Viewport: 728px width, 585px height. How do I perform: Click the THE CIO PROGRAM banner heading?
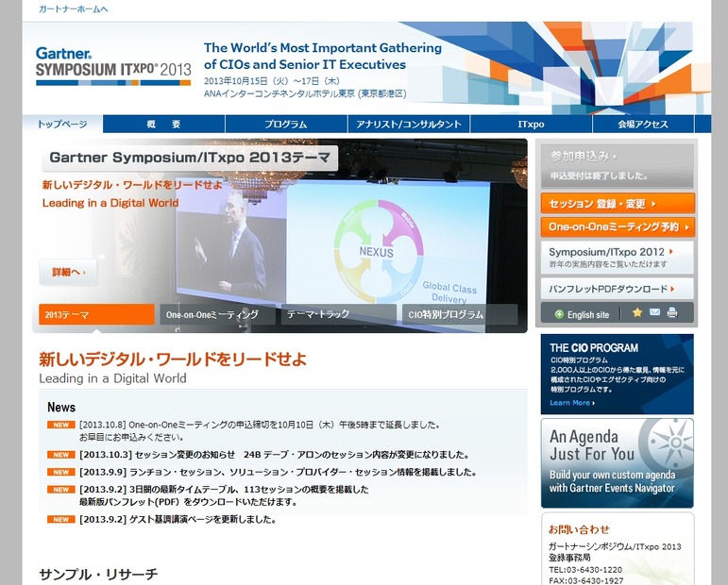tap(594, 347)
